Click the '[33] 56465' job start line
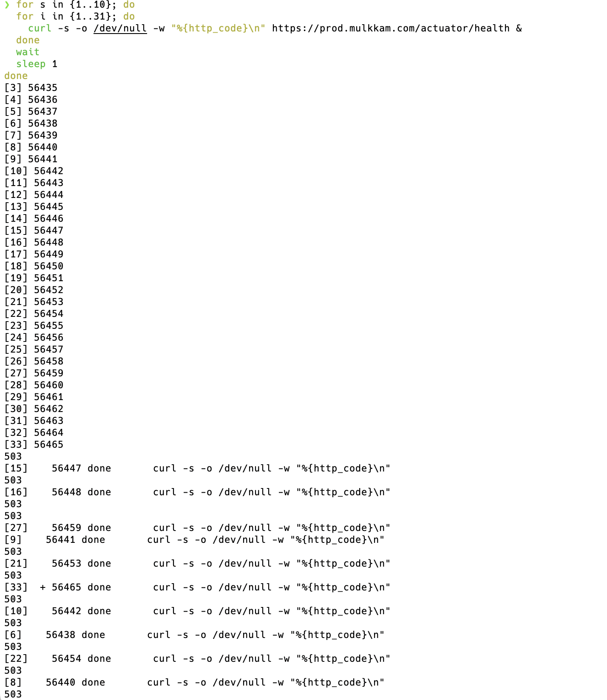 click(34, 444)
